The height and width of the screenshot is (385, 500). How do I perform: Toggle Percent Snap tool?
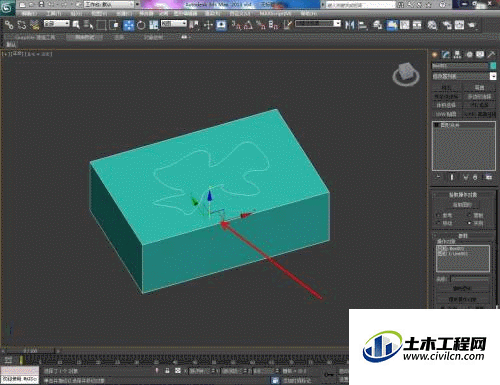(261, 25)
